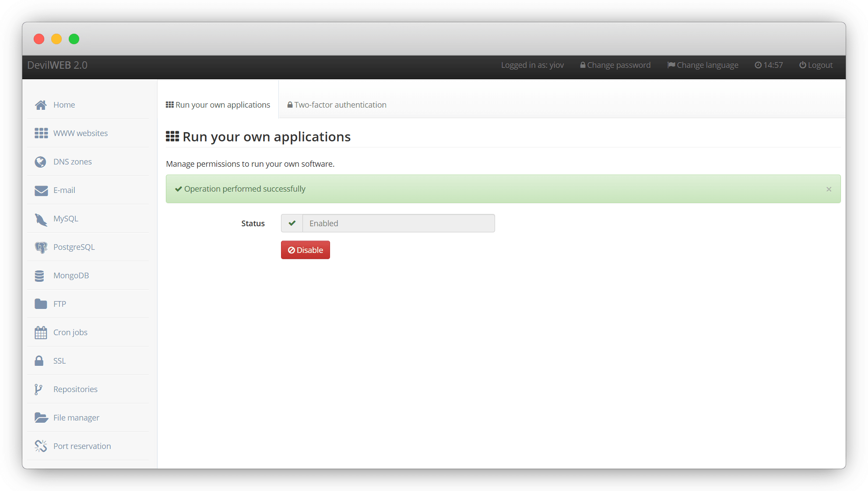Open Cron jobs calendar icon

click(41, 333)
